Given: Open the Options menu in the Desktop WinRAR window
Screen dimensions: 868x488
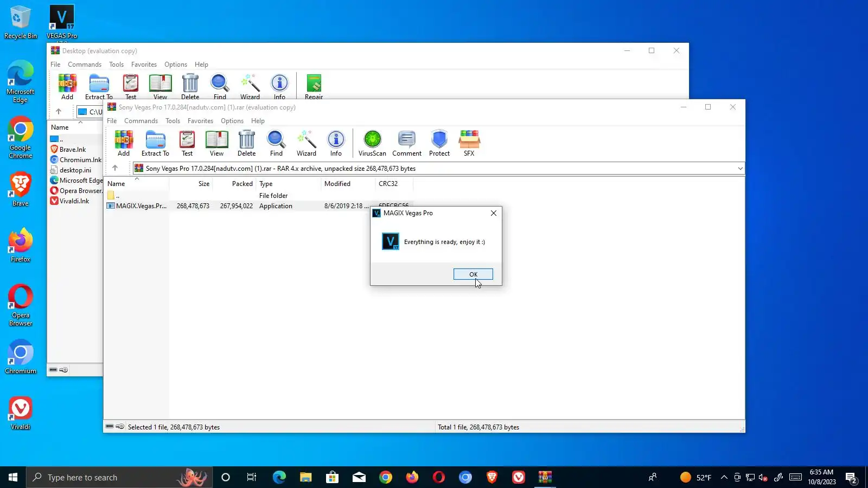Looking at the screenshot, I should 176,65.
